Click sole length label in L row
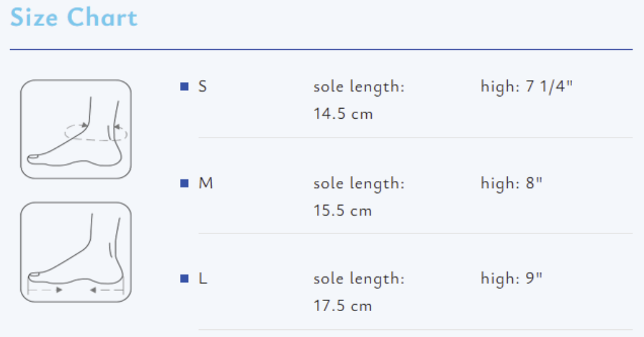Image resolution: width=644 pixels, height=337 pixels. point(358,278)
